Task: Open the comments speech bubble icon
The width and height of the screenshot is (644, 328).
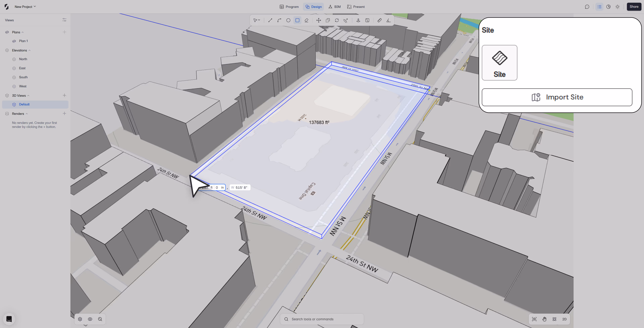Action: point(587,7)
